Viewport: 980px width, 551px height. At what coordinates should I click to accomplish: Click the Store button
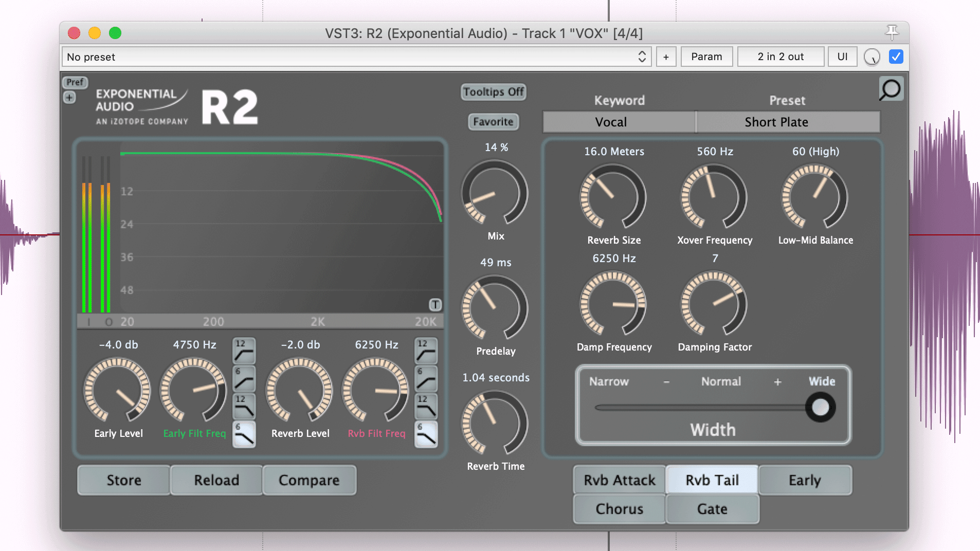pyautogui.click(x=124, y=480)
